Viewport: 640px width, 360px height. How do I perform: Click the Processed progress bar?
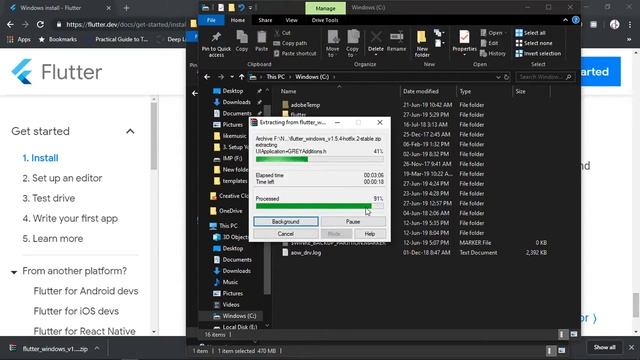320,206
